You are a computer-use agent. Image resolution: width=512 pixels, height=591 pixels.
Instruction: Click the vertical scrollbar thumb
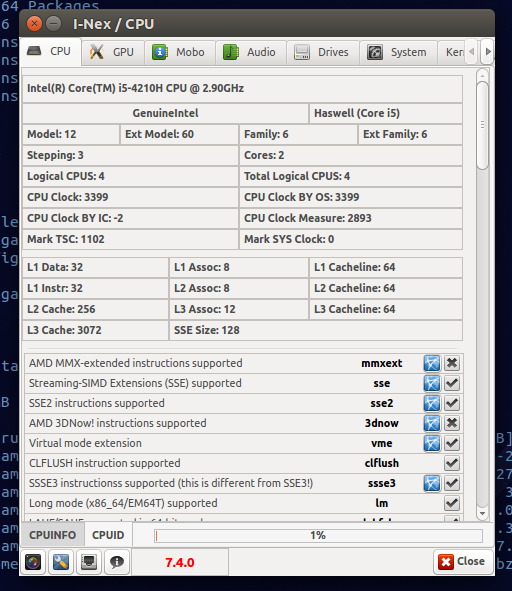point(482,125)
